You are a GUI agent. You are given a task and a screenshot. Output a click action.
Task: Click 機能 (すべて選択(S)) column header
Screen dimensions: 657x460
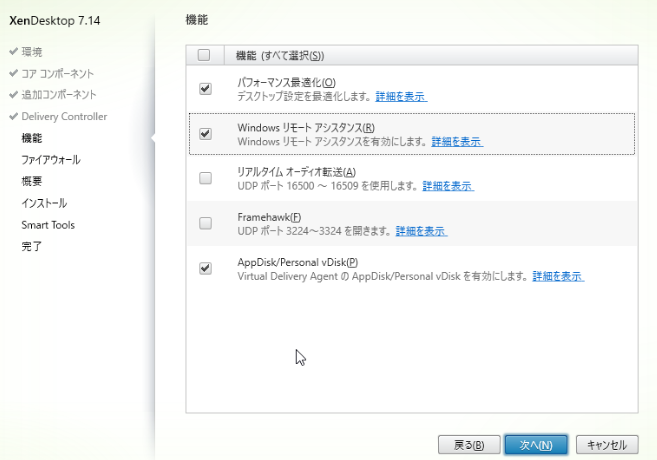coord(280,55)
